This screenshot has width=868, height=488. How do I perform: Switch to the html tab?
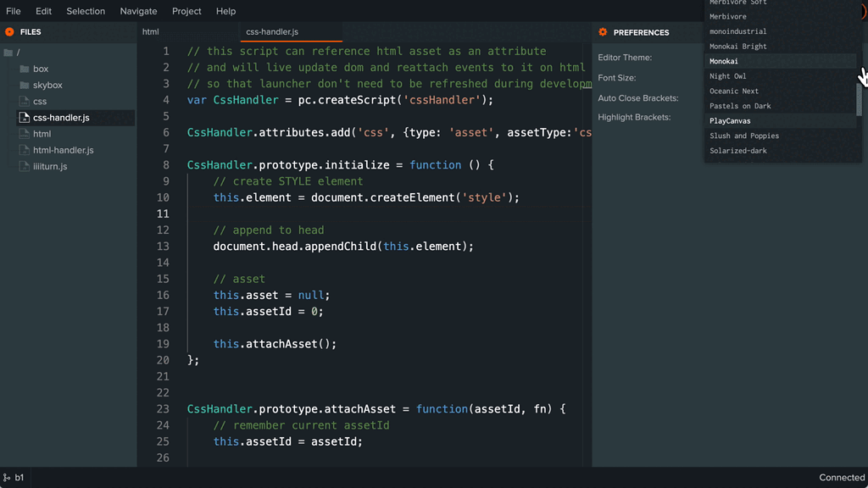pos(151,31)
